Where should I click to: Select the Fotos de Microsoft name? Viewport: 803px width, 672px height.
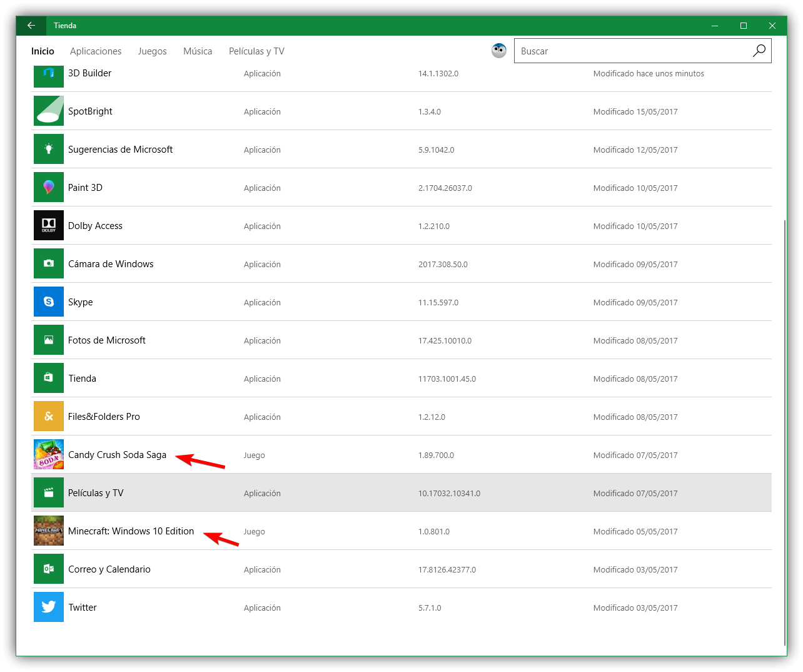(x=106, y=340)
